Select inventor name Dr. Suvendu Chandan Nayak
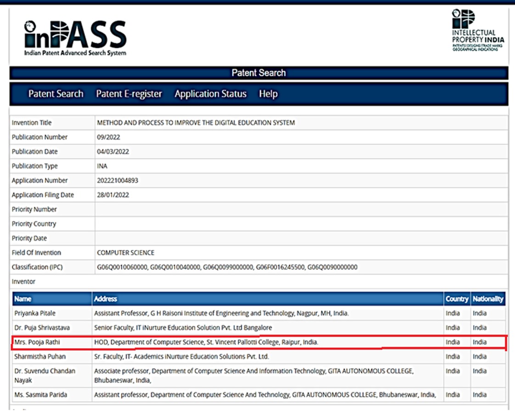The height and width of the screenshot is (420, 515). [x=45, y=376]
